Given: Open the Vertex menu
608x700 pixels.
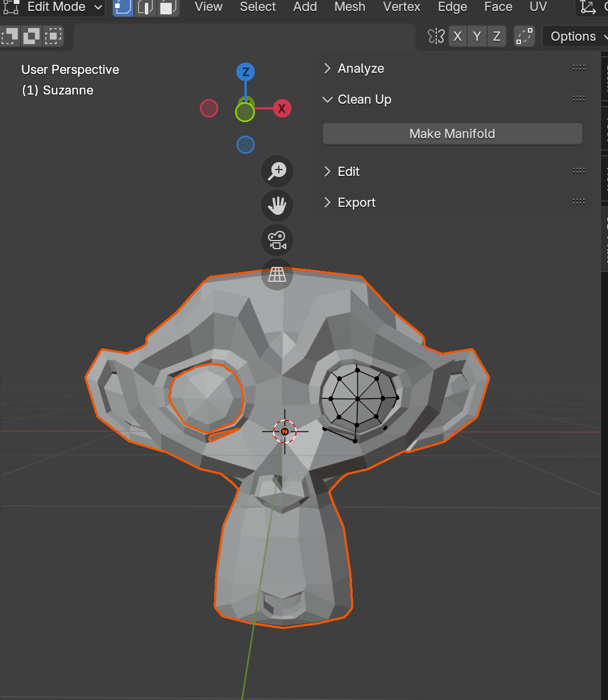Looking at the screenshot, I should point(402,7).
